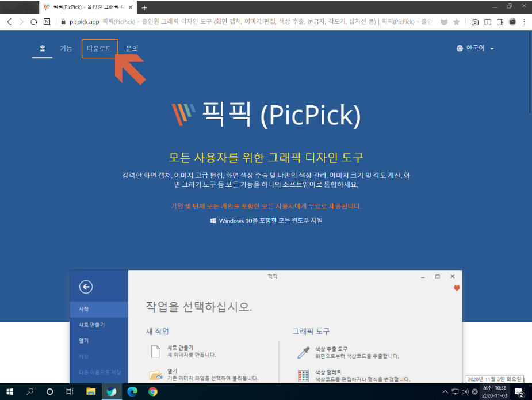
Task: Open the 다운로드 navigation item
Action: point(99,48)
